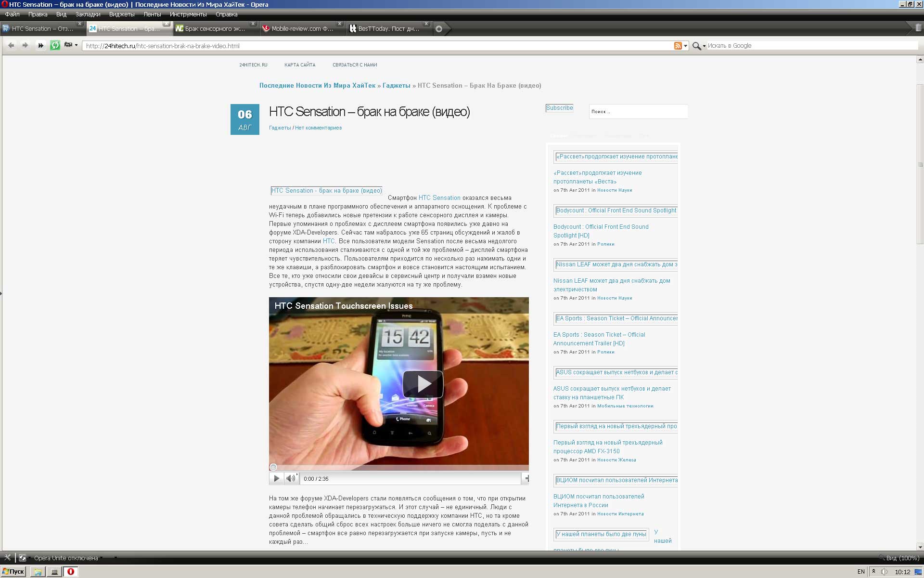Click the search magnifier icon
The height and width of the screenshot is (578, 924).
[x=696, y=46]
